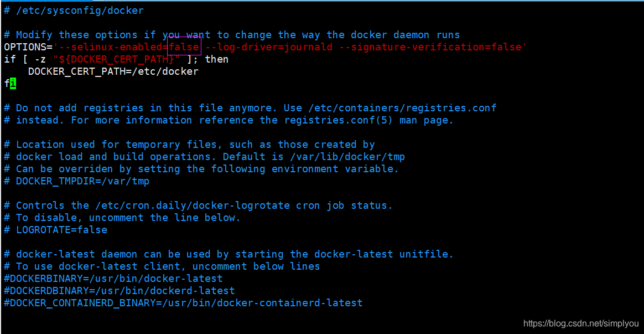Screen dimensions: 644x334
Task: Click the '# DOCKER_TMPDIR=/var/tmp' line
Action: pyautogui.click(x=76, y=181)
